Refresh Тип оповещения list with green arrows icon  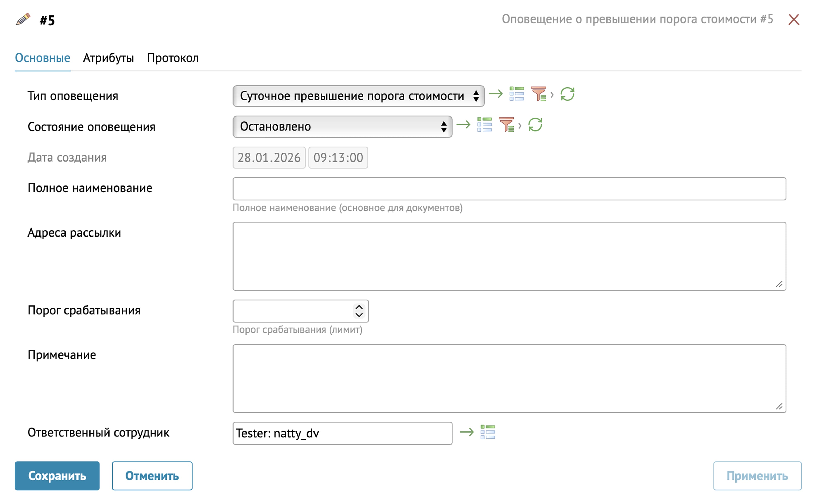tap(567, 94)
